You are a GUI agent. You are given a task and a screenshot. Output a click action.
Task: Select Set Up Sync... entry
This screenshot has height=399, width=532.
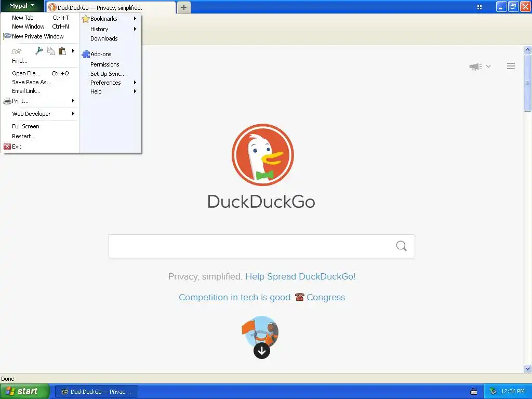pos(110,74)
